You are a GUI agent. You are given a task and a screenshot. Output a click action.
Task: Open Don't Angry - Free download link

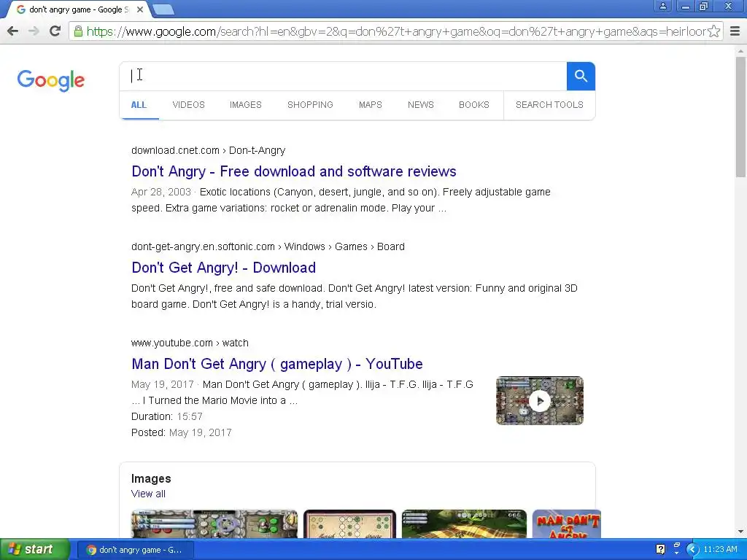click(x=294, y=171)
